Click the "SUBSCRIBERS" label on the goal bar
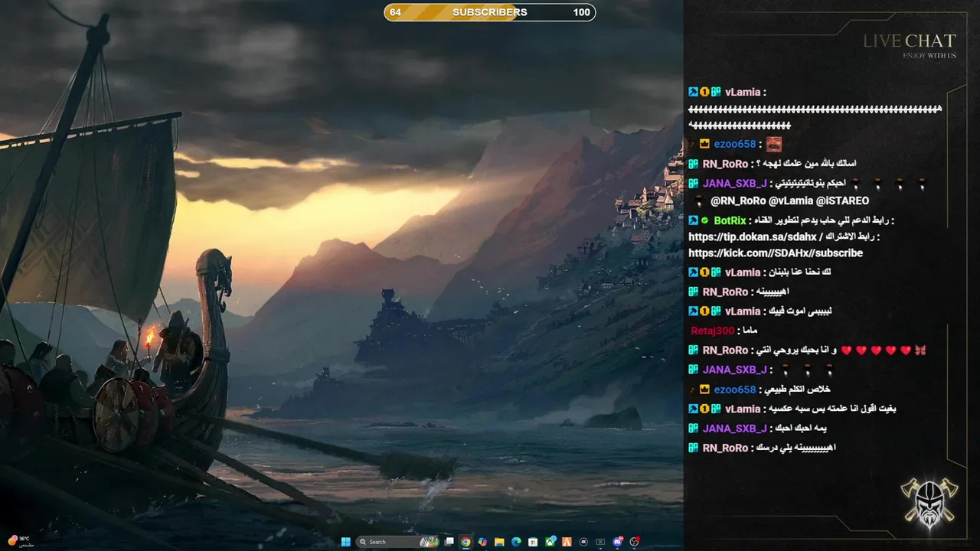This screenshot has width=980, height=551. click(x=490, y=12)
